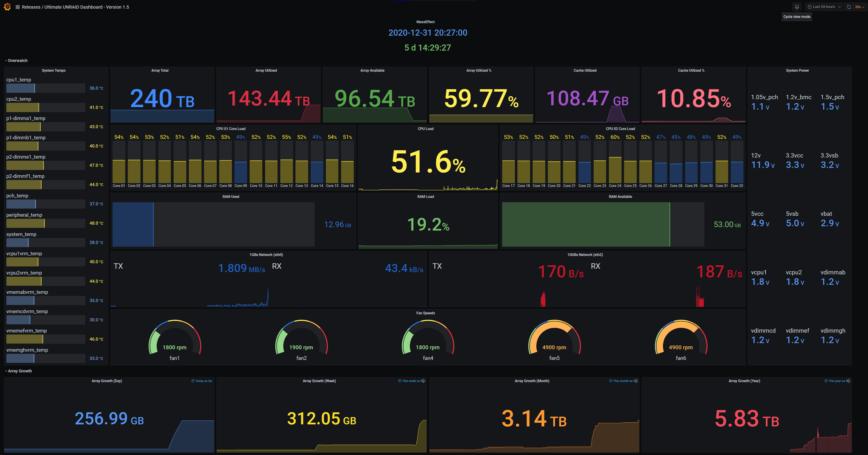Click the Cycle view mode monitor icon
The width and height of the screenshot is (868, 455).
tap(797, 7)
